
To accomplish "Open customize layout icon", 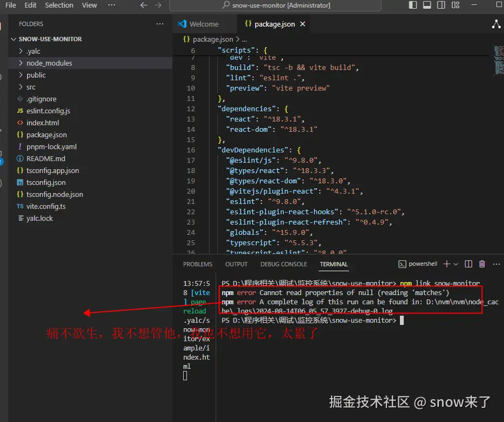I will [455, 5].
